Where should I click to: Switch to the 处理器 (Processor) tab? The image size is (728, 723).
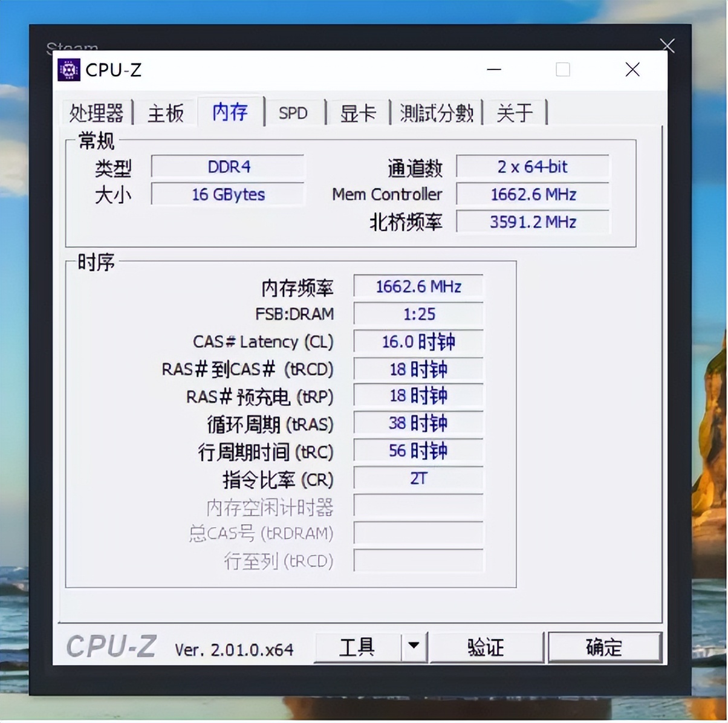tap(97, 112)
